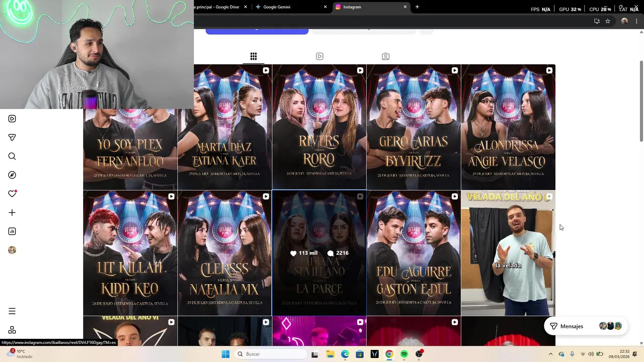Open the Reels icon in Instagram sidebar
This screenshot has height=362, width=644.
point(12,119)
